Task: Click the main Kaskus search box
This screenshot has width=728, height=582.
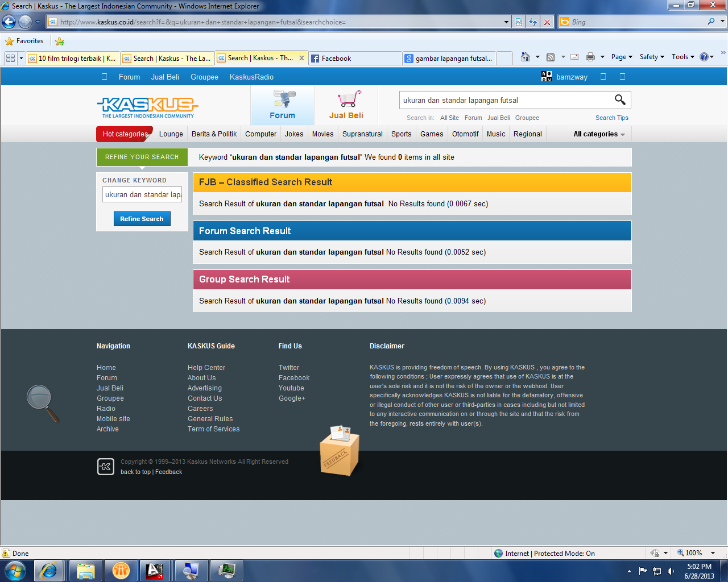Action: click(x=505, y=100)
